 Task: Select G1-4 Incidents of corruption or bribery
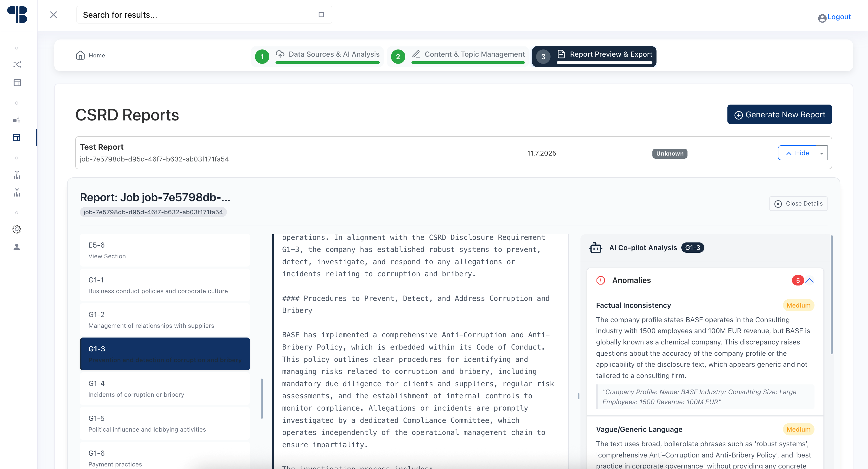point(165,389)
